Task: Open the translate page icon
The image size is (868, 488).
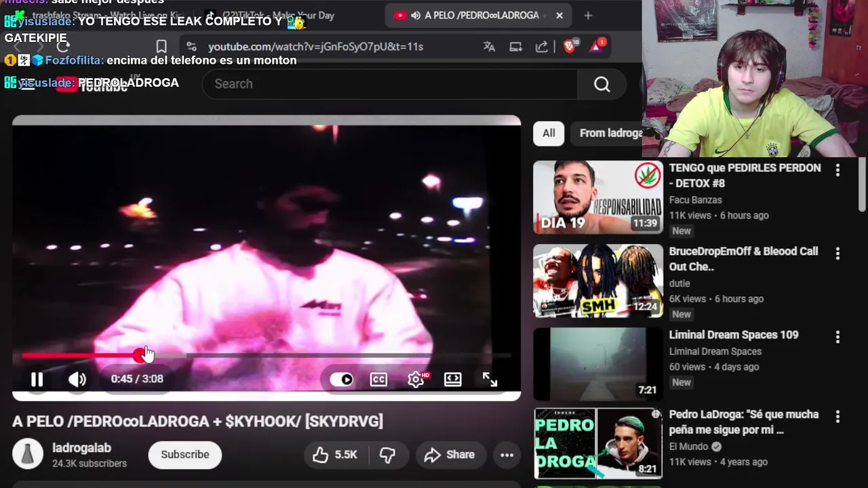Action: pos(489,47)
